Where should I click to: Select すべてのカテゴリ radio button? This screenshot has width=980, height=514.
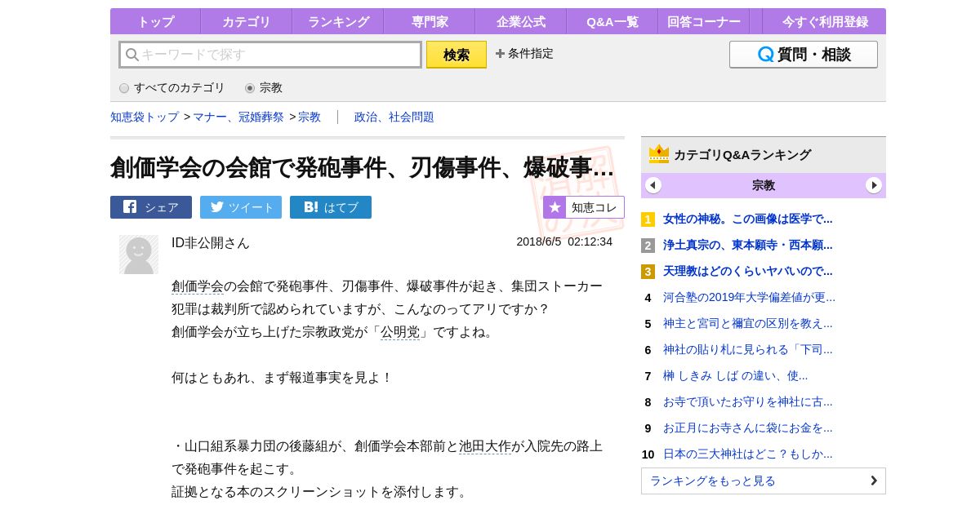point(124,88)
